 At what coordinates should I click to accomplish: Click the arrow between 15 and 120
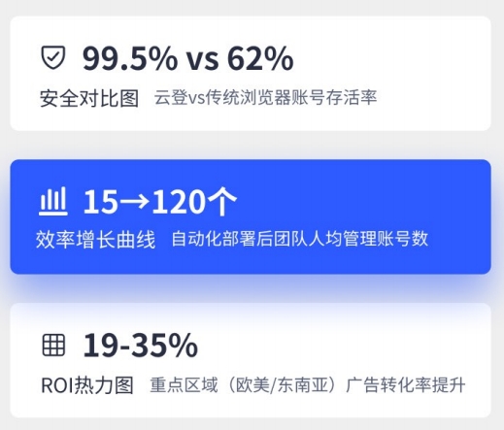point(134,202)
